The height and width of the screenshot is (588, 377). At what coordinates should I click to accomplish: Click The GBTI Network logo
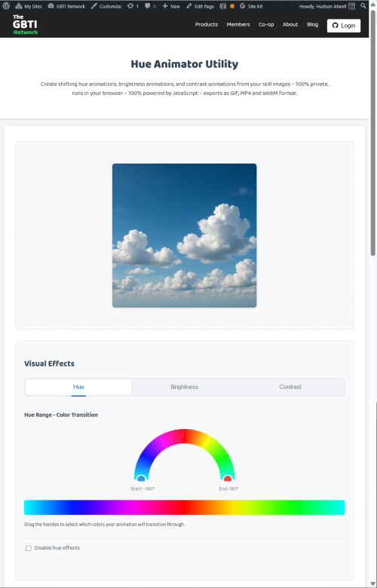pyautogui.click(x=25, y=25)
